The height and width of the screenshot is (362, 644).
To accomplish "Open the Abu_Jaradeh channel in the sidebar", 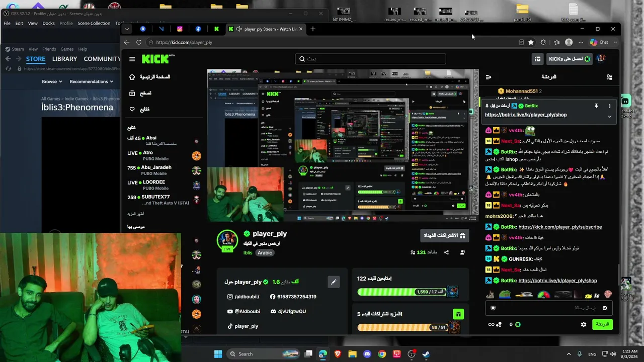I will click(164, 170).
